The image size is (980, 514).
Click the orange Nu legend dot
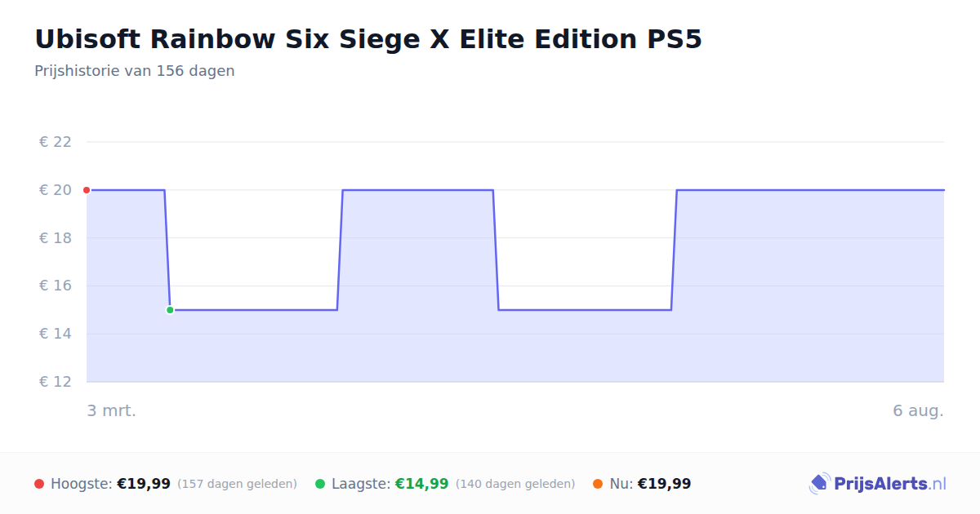coord(598,484)
